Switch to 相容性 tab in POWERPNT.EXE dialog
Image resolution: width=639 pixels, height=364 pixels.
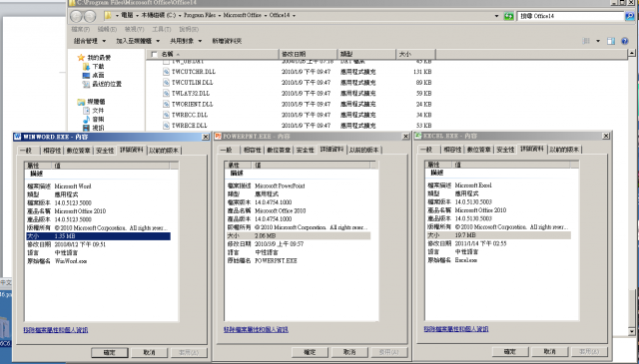coord(252,151)
